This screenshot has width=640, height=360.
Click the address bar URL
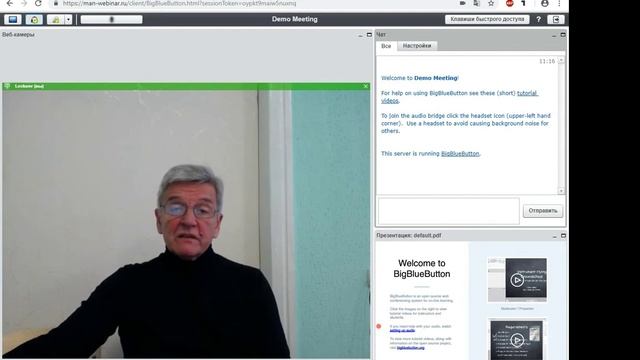pyautogui.click(x=180, y=4)
